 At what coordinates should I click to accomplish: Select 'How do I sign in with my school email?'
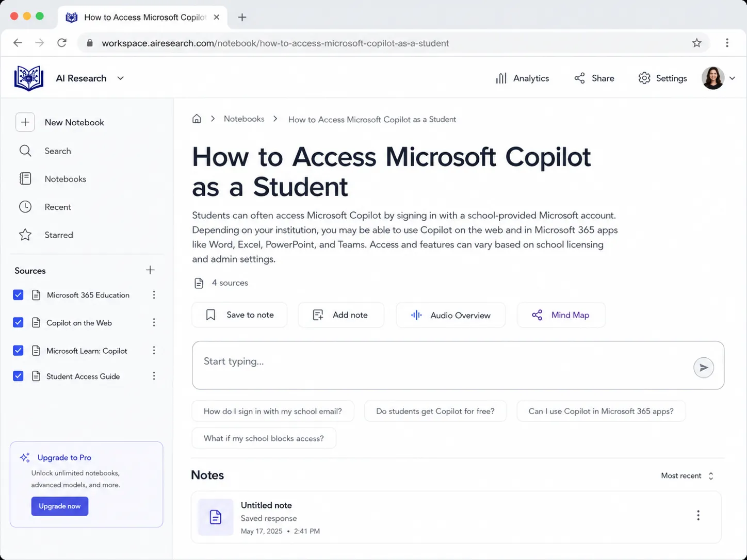pyautogui.click(x=273, y=411)
